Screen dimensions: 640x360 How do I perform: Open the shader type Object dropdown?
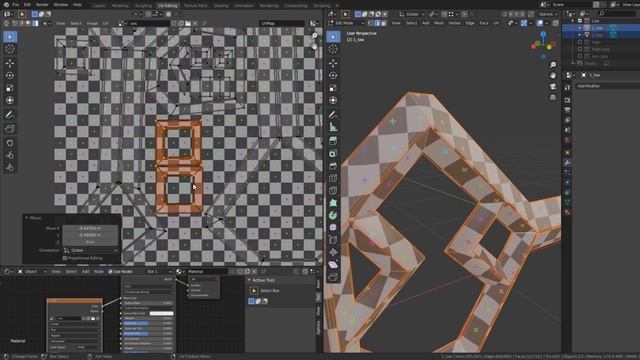(32, 271)
